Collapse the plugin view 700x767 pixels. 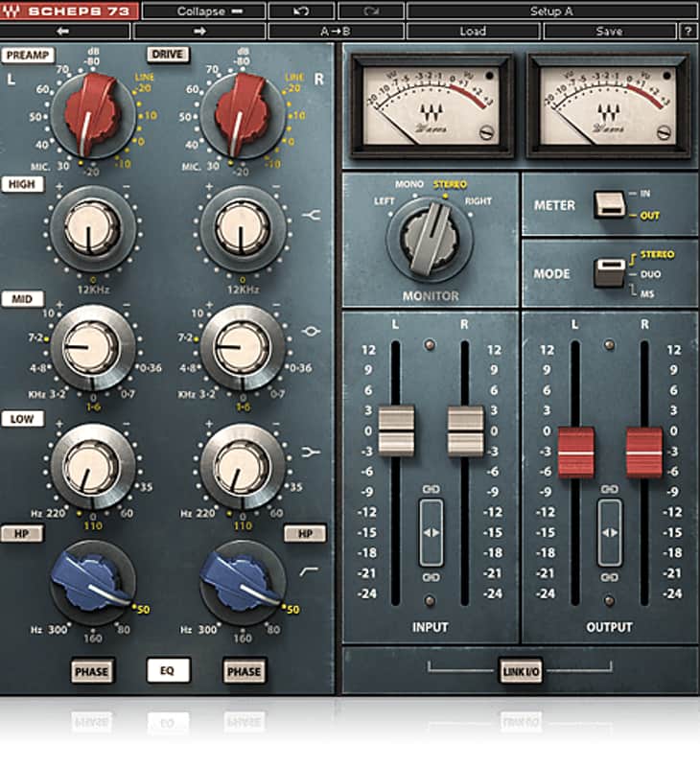point(204,11)
